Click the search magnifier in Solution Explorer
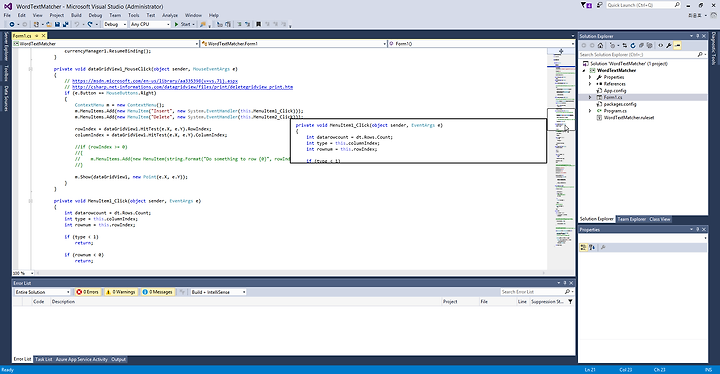720x374 pixels. tap(700, 55)
